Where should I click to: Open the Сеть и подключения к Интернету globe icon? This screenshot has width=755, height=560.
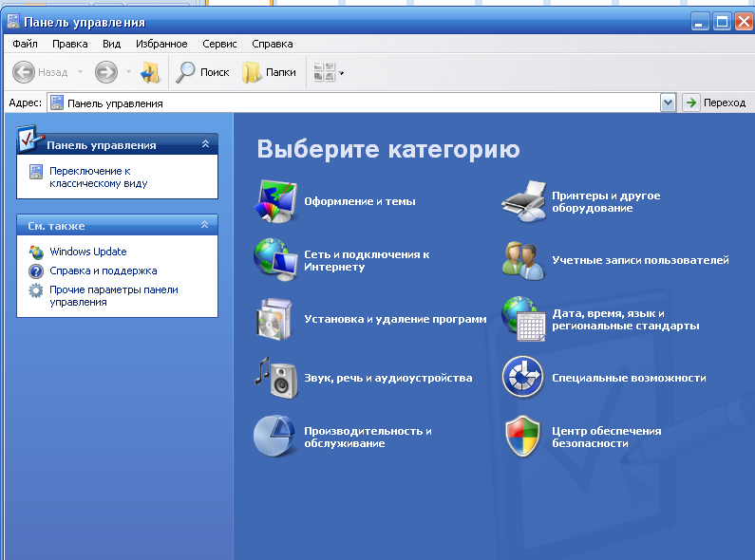[x=275, y=260]
